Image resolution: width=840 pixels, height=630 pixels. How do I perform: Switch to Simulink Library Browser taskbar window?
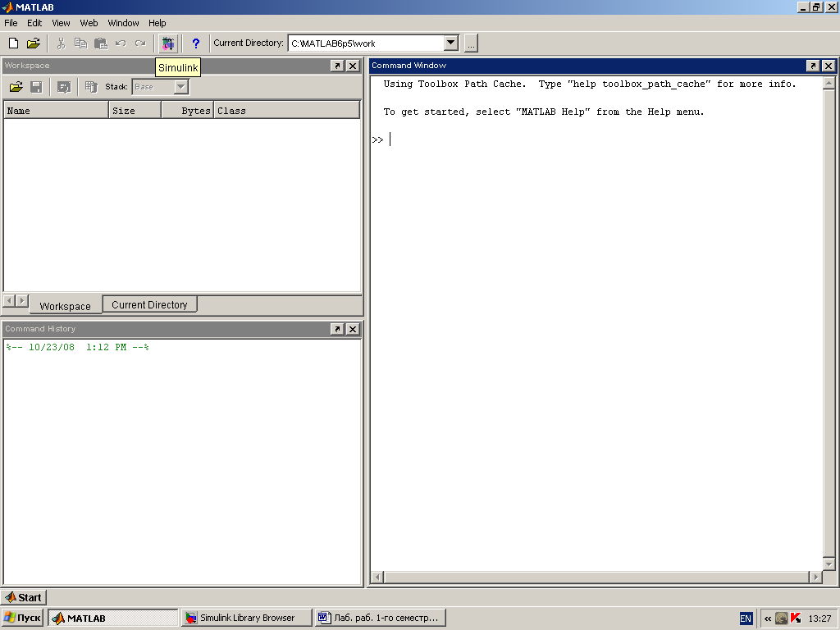[246, 618]
